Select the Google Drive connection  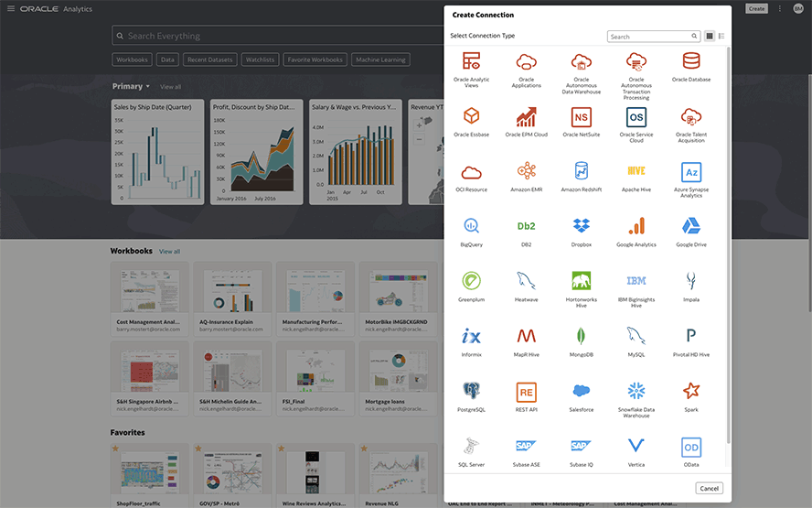click(691, 227)
